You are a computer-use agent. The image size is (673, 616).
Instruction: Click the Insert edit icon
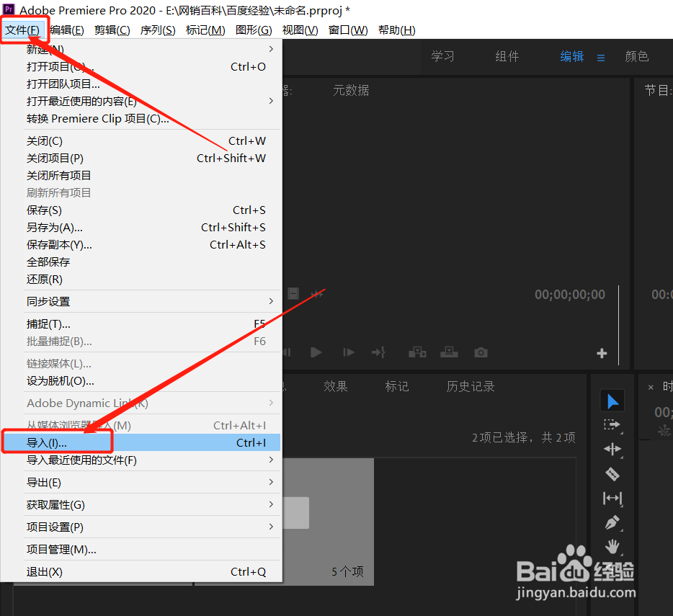click(x=417, y=352)
